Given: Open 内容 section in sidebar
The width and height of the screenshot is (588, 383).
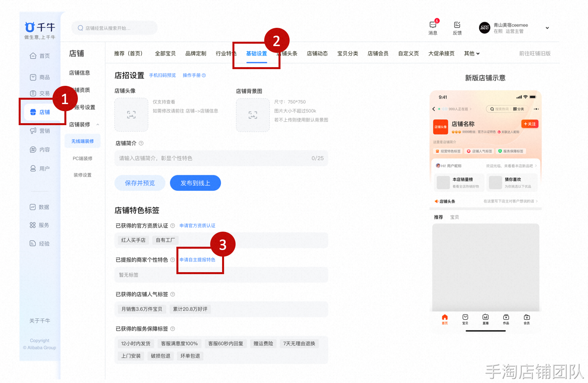Looking at the screenshot, I should 40,150.
